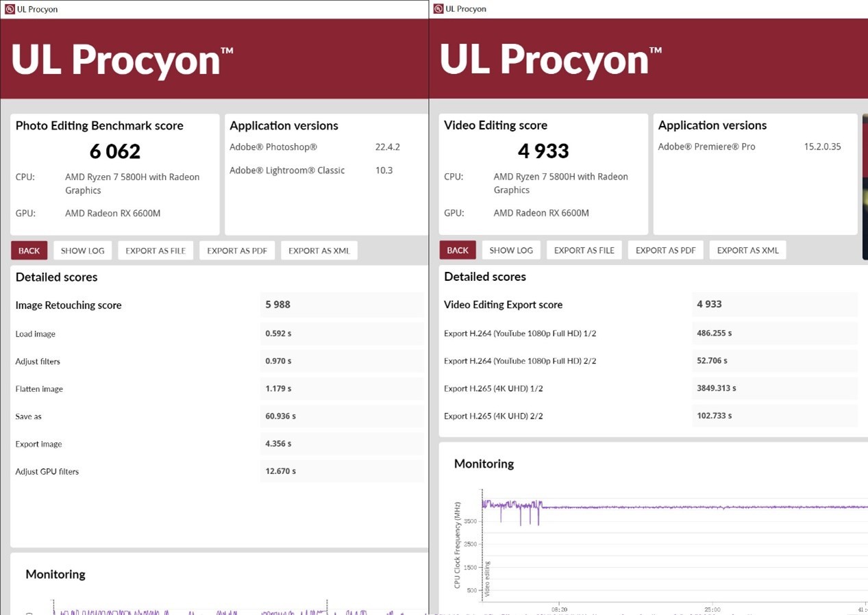Select the export time 52.706 s
The image size is (868, 615).
point(712,360)
